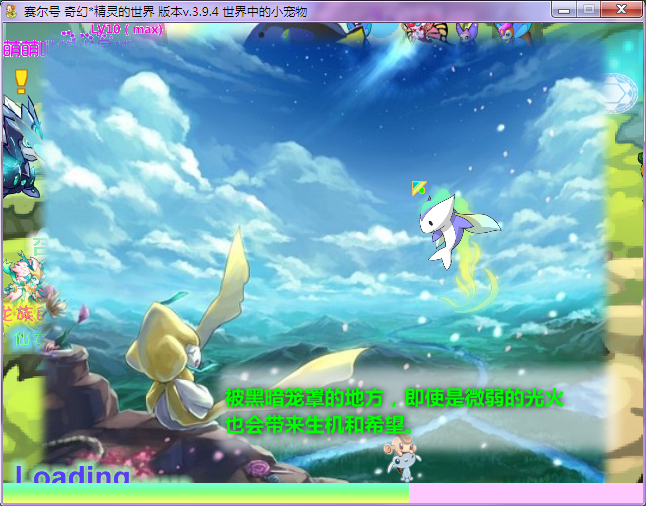This screenshot has width=646, height=506.
Task: Click the loading progress bar's filled portion
Action: tap(206, 493)
